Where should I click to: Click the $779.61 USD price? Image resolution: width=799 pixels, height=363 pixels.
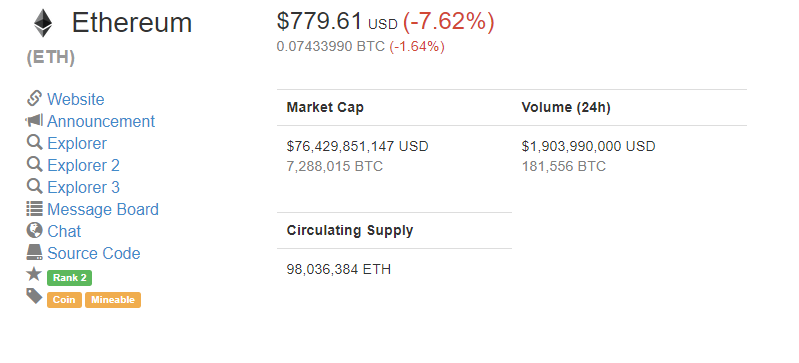point(337,22)
